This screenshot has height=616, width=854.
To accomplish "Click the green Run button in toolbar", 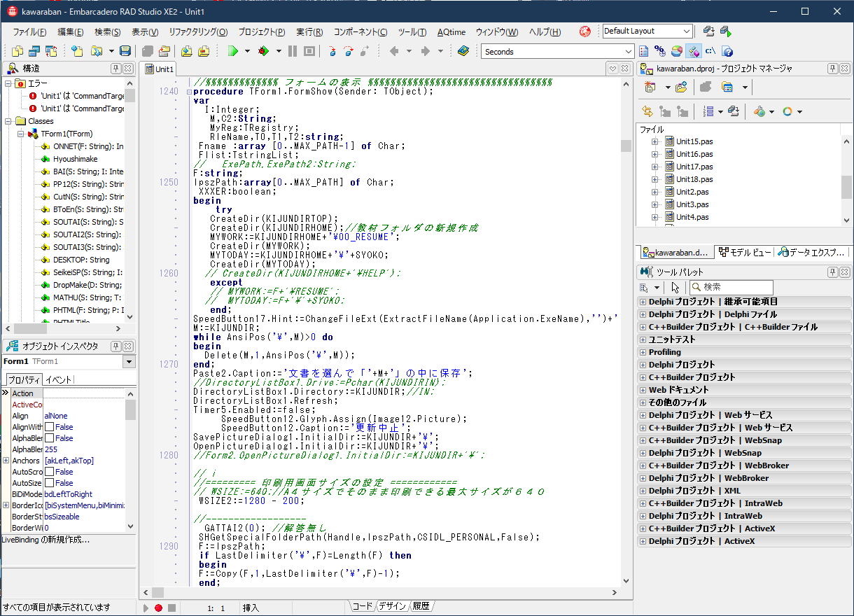I will coord(233,51).
